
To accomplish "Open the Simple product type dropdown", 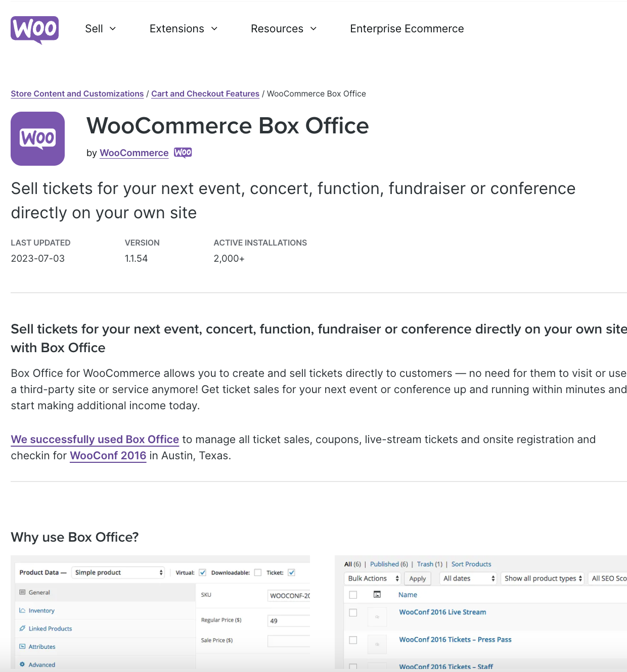I will [x=118, y=572].
